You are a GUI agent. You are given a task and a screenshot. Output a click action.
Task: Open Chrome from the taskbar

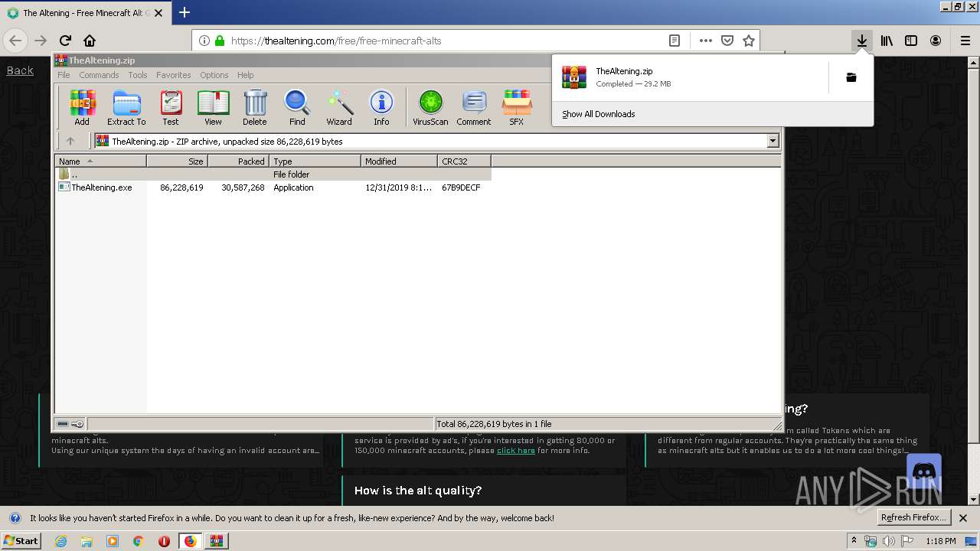[138, 540]
